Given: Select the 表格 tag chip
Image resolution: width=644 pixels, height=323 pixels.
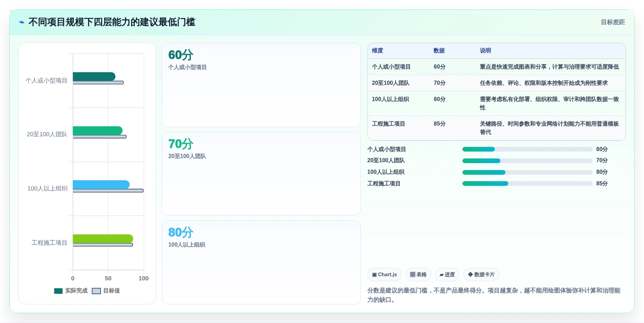Looking at the screenshot, I should point(418,275).
